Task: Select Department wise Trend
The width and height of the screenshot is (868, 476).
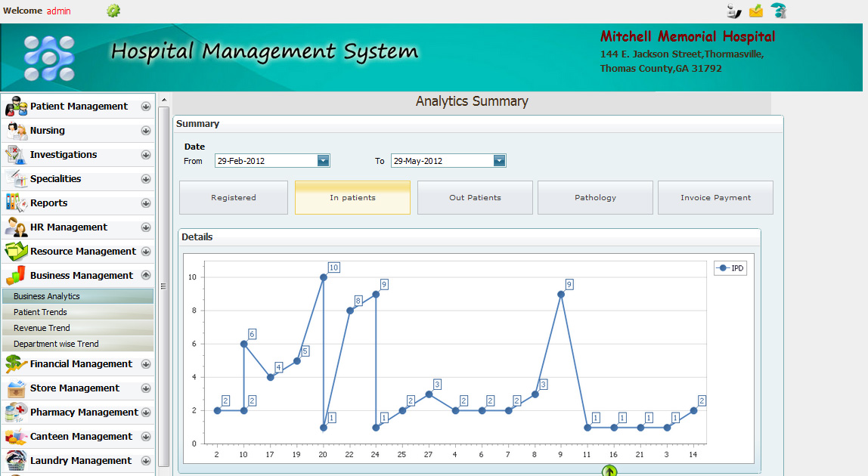Action: point(56,344)
